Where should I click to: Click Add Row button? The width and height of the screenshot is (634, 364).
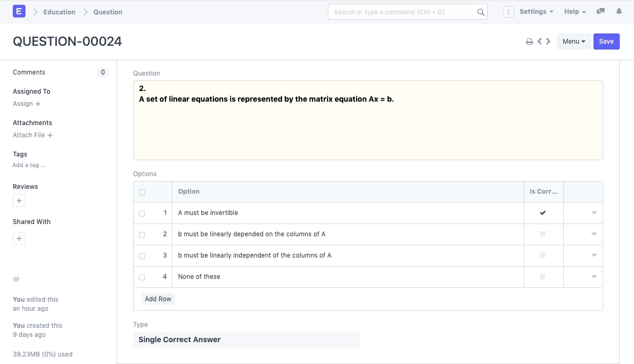click(158, 299)
